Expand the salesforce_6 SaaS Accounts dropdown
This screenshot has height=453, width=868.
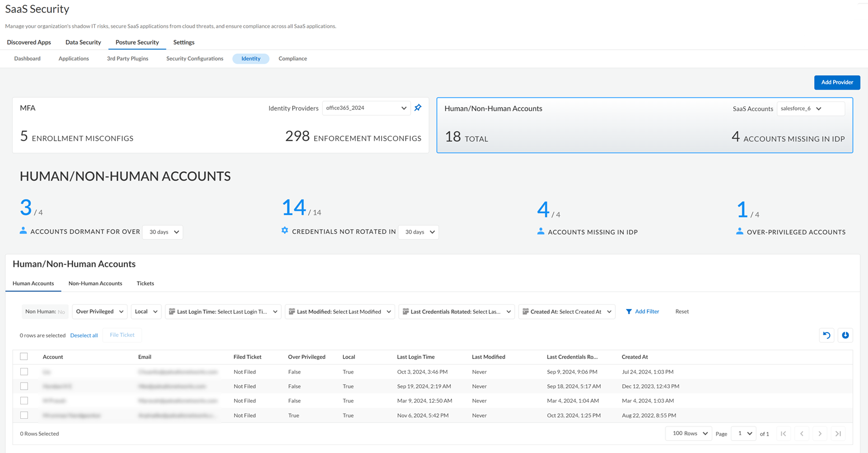810,108
